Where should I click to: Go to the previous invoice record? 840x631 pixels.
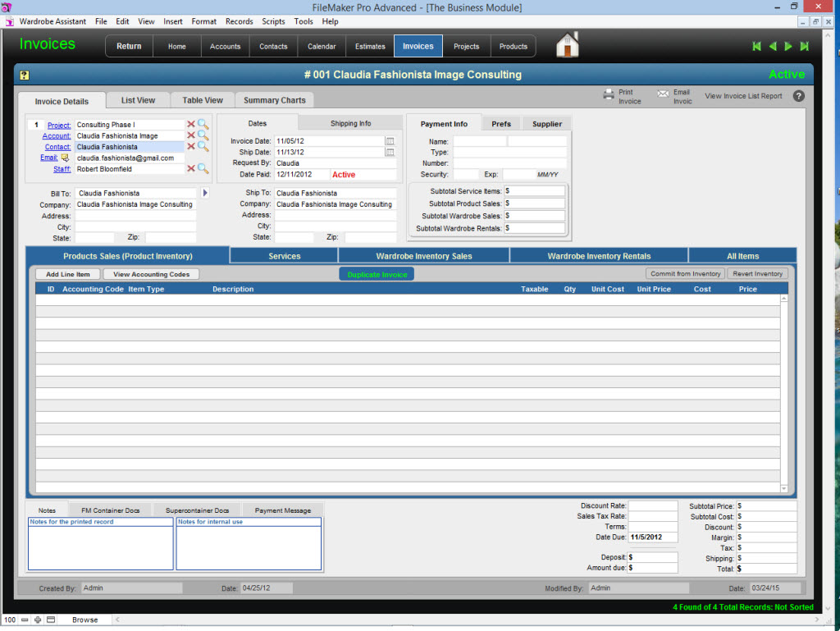point(773,47)
